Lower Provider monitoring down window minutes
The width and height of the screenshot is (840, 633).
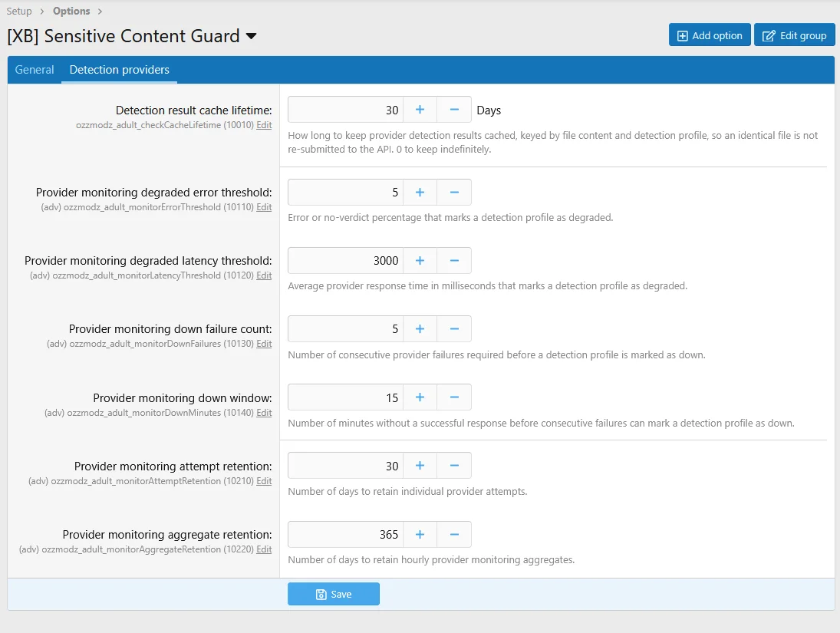click(454, 397)
